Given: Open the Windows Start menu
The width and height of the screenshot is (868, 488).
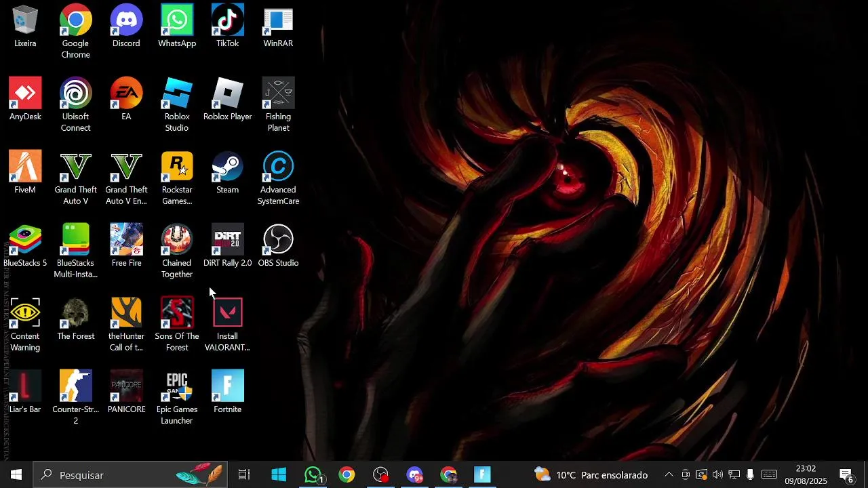Looking at the screenshot, I should (16, 474).
